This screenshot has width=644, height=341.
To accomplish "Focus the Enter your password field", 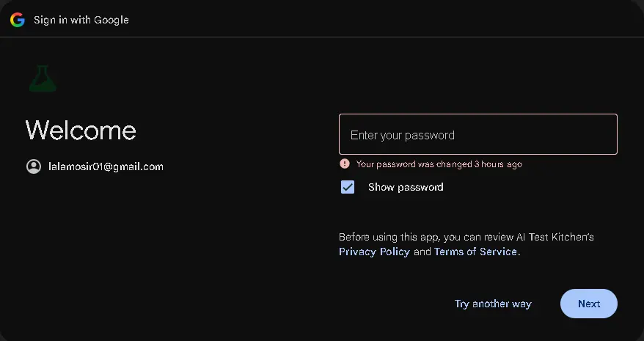I will coord(478,134).
